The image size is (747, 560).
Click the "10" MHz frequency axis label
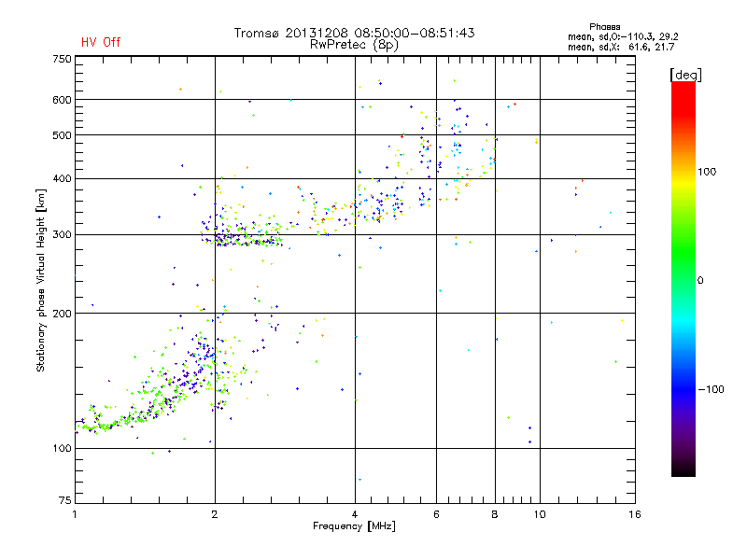click(540, 514)
